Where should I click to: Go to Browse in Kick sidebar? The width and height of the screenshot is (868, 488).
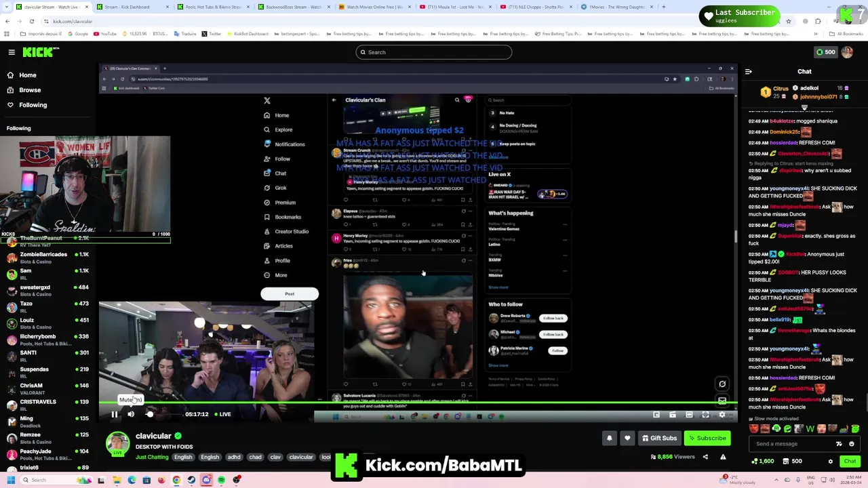click(x=30, y=90)
